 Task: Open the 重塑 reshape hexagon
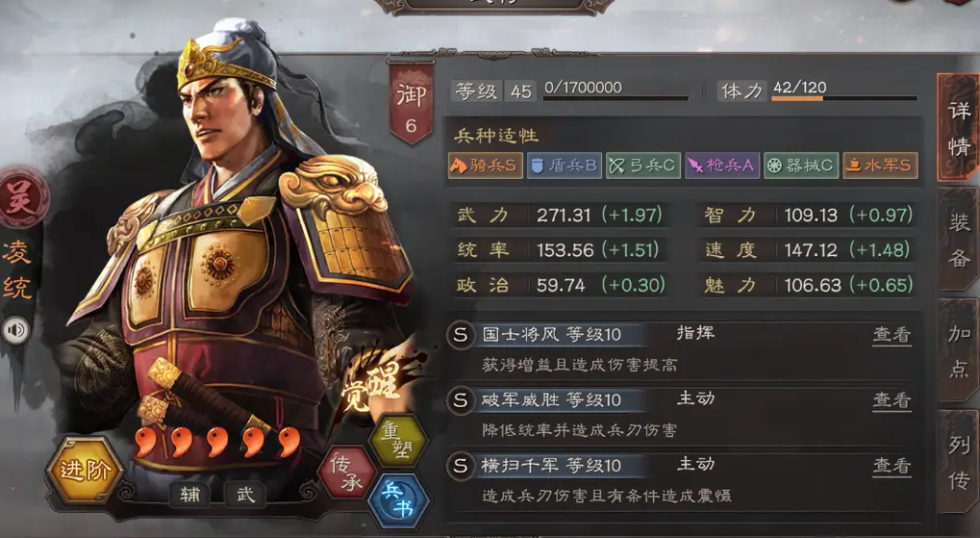click(x=398, y=439)
